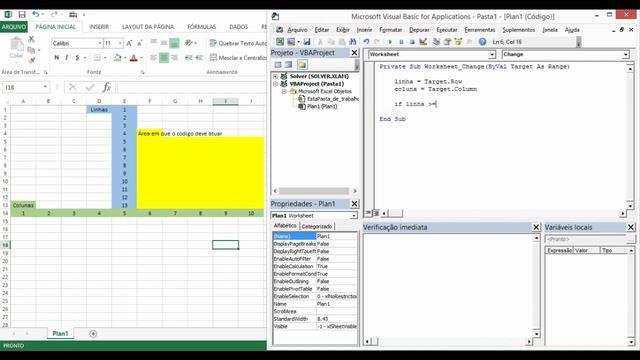
Task: Toggle underline S formatting in Excel
Action: (x=77, y=58)
